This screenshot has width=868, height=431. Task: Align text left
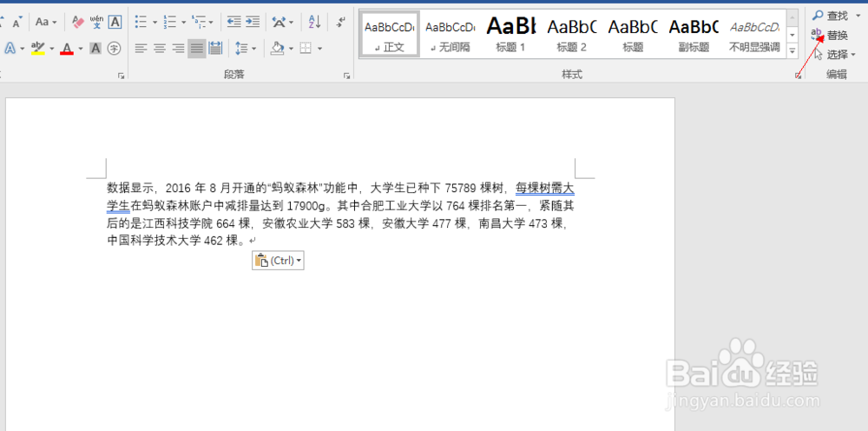[141, 49]
